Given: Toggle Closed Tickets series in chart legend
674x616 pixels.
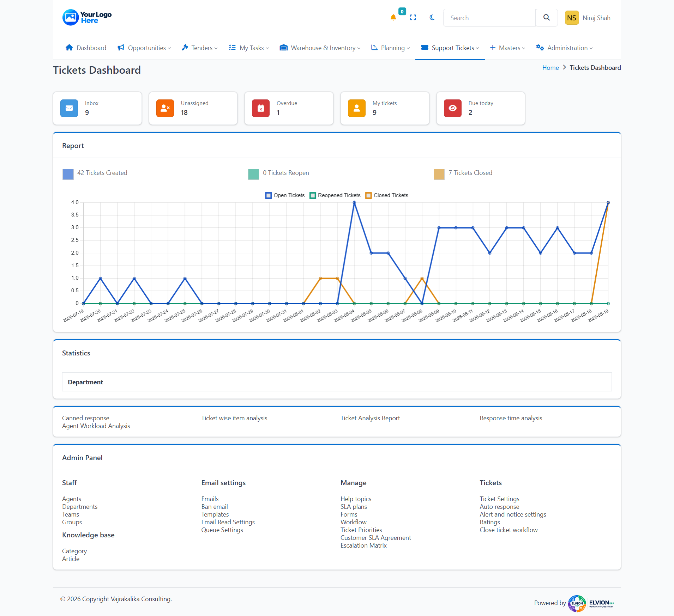Looking at the screenshot, I should (x=387, y=195).
